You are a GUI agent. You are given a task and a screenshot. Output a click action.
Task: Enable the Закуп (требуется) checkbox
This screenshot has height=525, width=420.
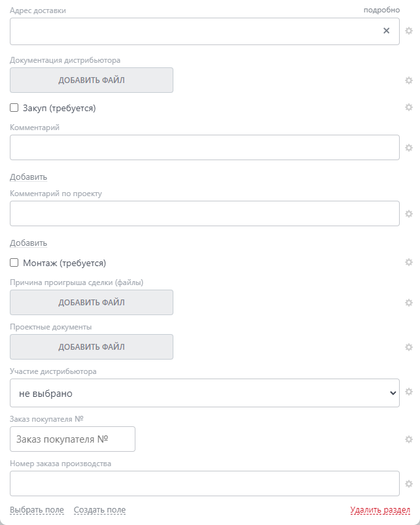14,108
